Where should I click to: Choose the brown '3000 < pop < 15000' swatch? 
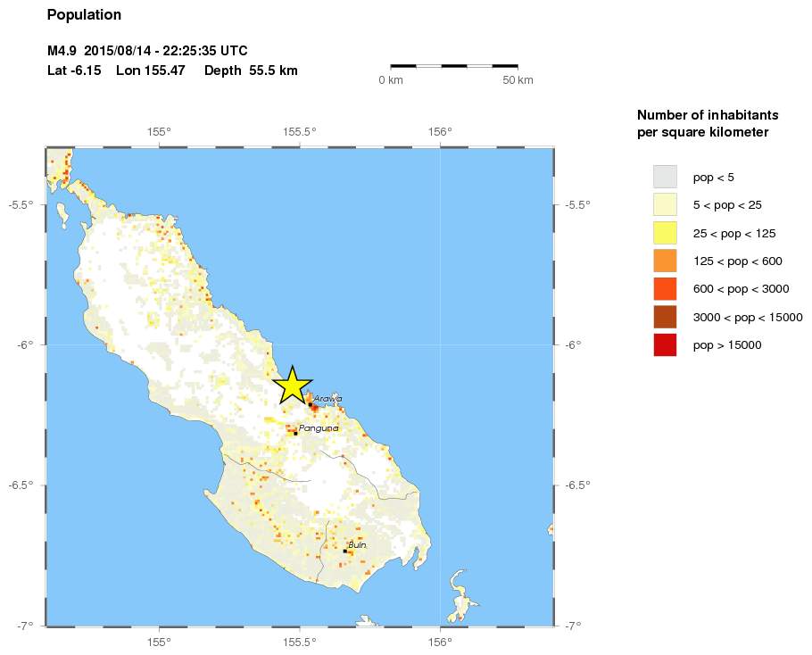tap(665, 317)
